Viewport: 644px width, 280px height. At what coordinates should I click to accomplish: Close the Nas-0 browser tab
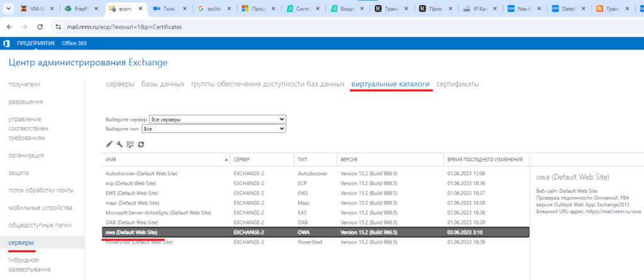pos(539,8)
